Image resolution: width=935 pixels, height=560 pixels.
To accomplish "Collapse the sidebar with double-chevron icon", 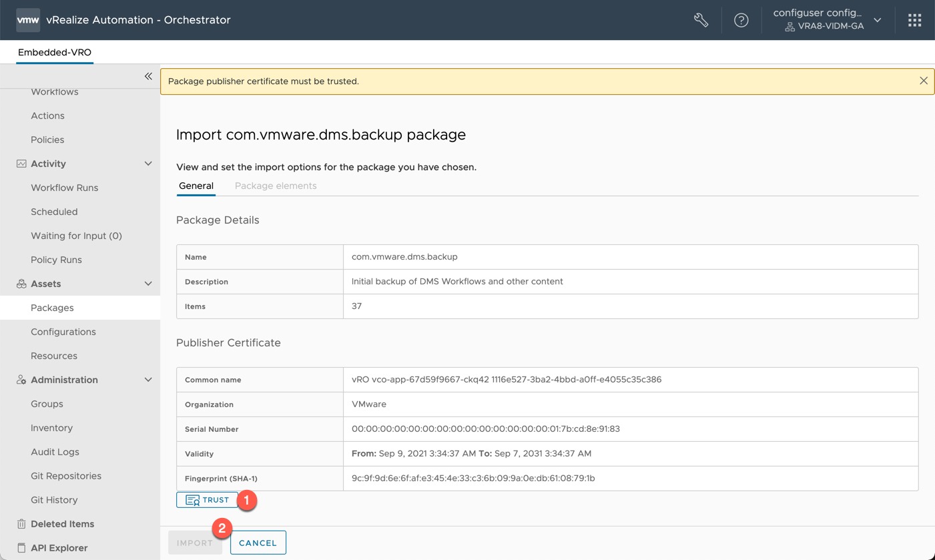I will point(148,76).
